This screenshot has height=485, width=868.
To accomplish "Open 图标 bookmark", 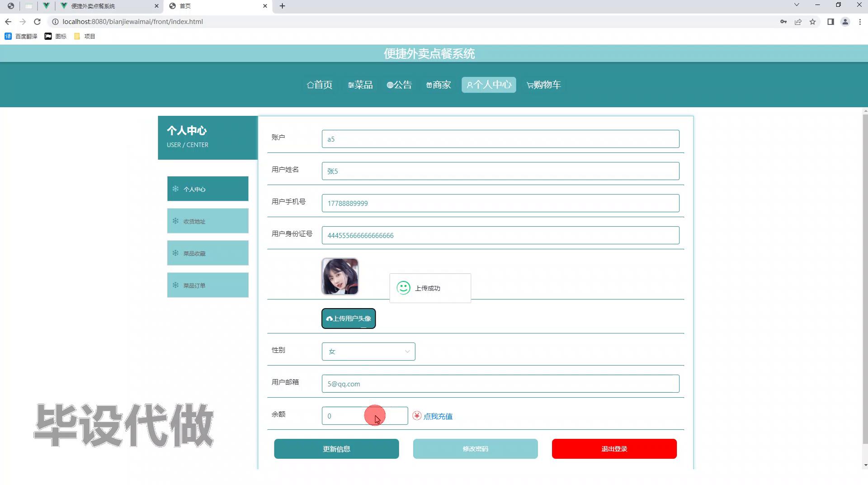I will click(56, 36).
